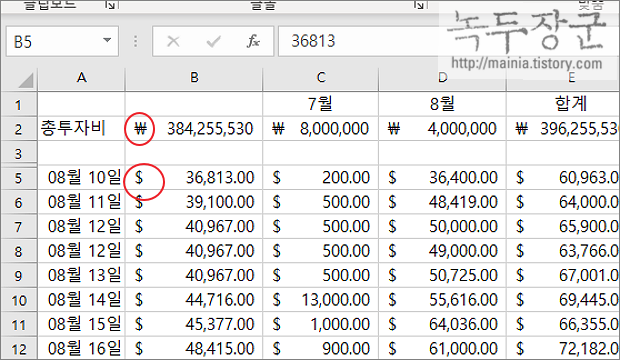
Task: Select row 9 header
Action: tap(19, 275)
